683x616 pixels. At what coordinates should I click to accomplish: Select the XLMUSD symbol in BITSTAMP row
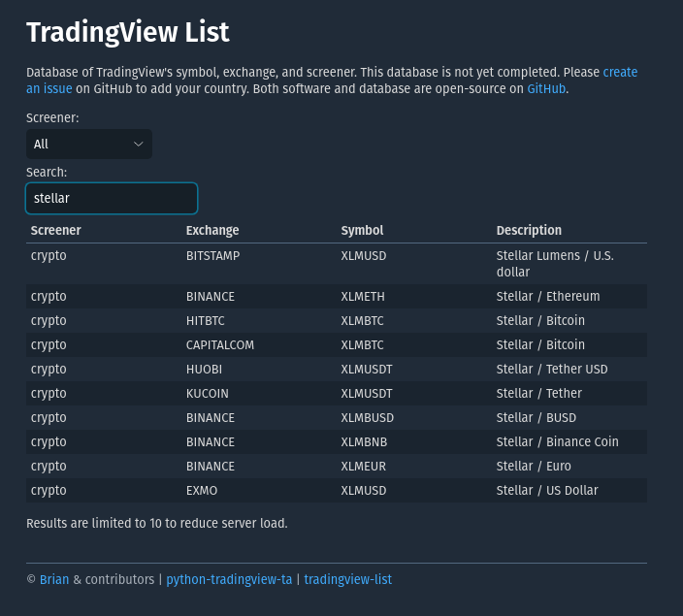(364, 256)
